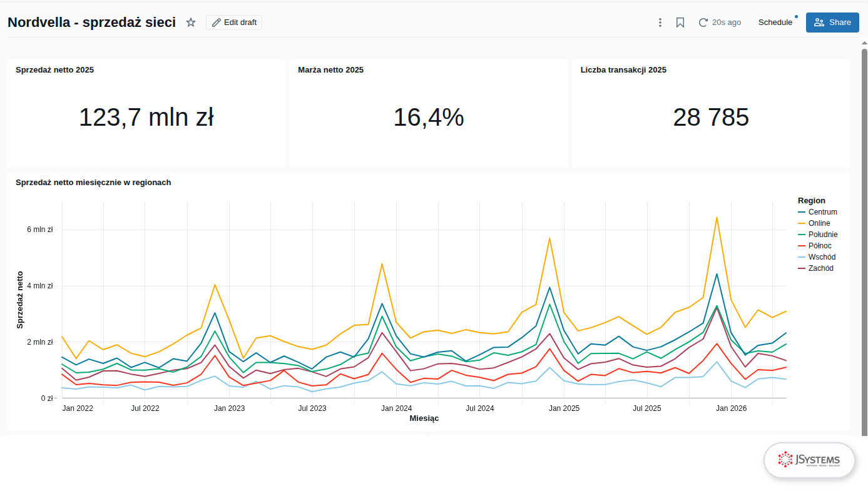Click the Sprzedaż netto 2025 card title
This screenshot has width=868, height=491.
pyautogui.click(x=55, y=70)
